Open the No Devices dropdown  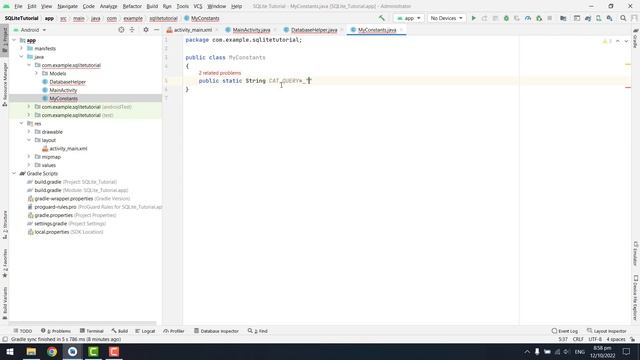pyautogui.click(x=446, y=18)
